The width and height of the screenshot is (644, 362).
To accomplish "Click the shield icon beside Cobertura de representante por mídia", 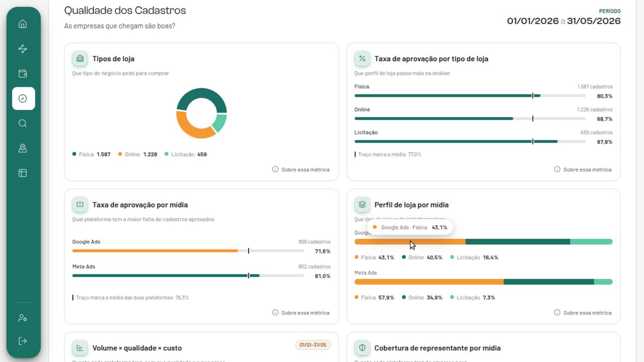I will [x=362, y=348].
